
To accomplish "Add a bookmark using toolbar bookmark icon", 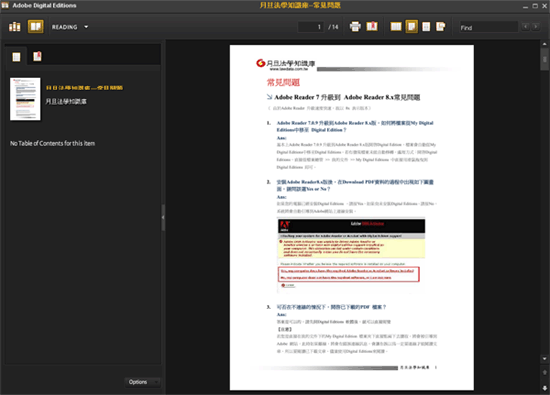I will coord(372,27).
